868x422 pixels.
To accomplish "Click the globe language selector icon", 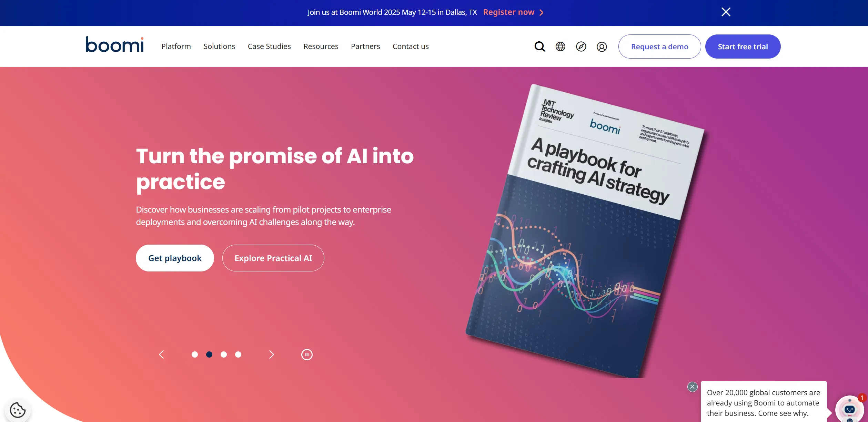I will click(x=560, y=47).
